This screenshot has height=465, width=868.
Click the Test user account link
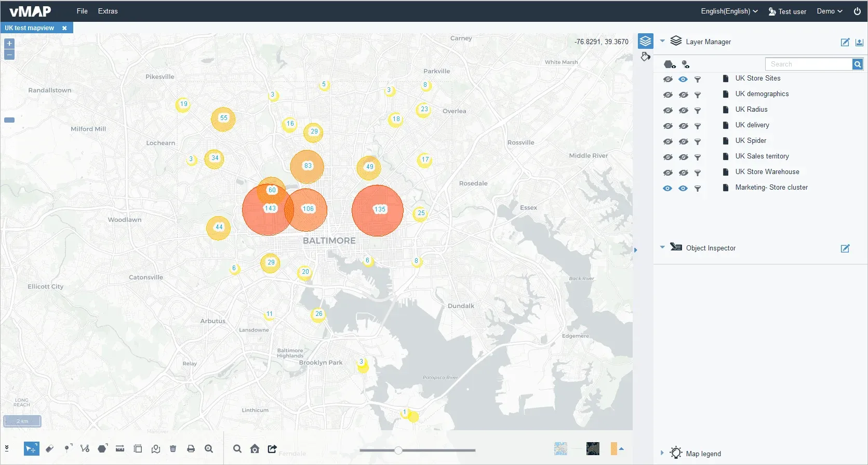(787, 11)
